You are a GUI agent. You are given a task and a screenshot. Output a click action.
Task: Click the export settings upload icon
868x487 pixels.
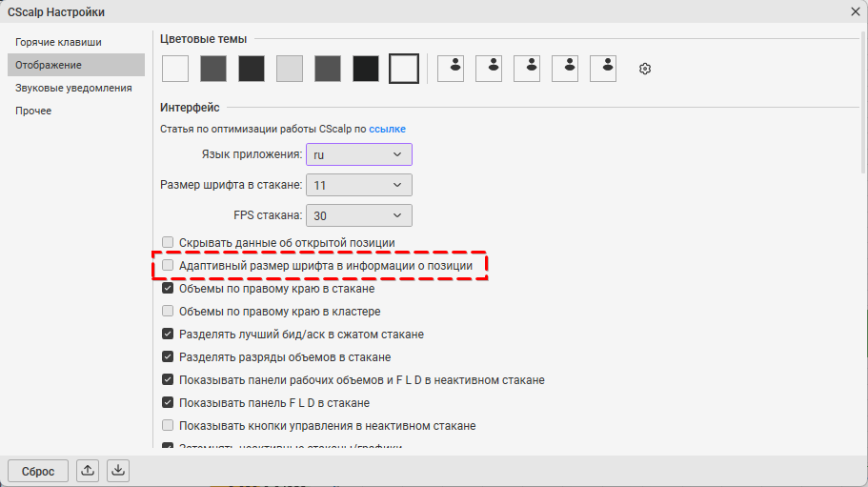pyautogui.click(x=88, y=470)
